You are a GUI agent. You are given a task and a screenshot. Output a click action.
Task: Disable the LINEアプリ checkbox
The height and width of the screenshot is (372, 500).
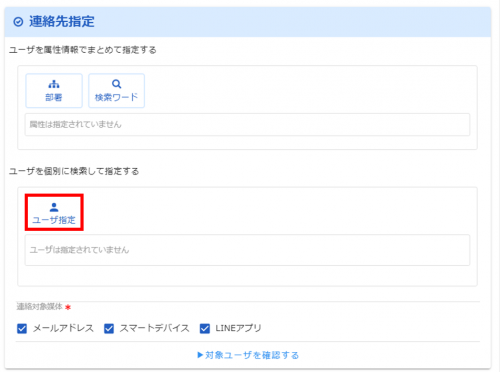(205, 329)
